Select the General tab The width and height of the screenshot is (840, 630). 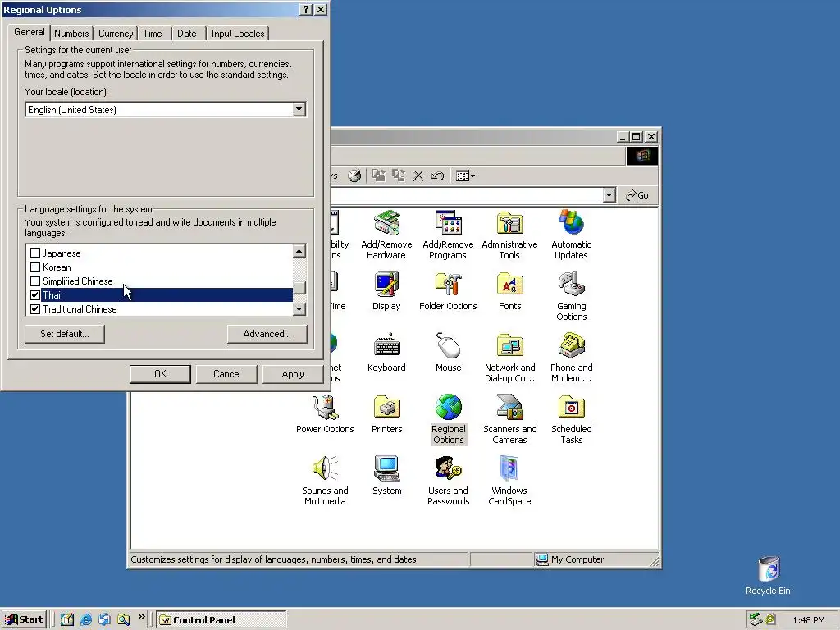pyautogui.click(x=30, y=32)
